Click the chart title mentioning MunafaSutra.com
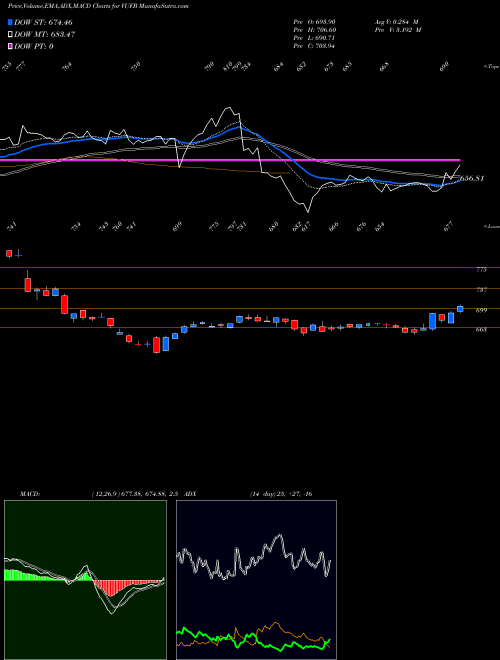The width and height of the screenshot is (500, 660). tap(98, 6)
